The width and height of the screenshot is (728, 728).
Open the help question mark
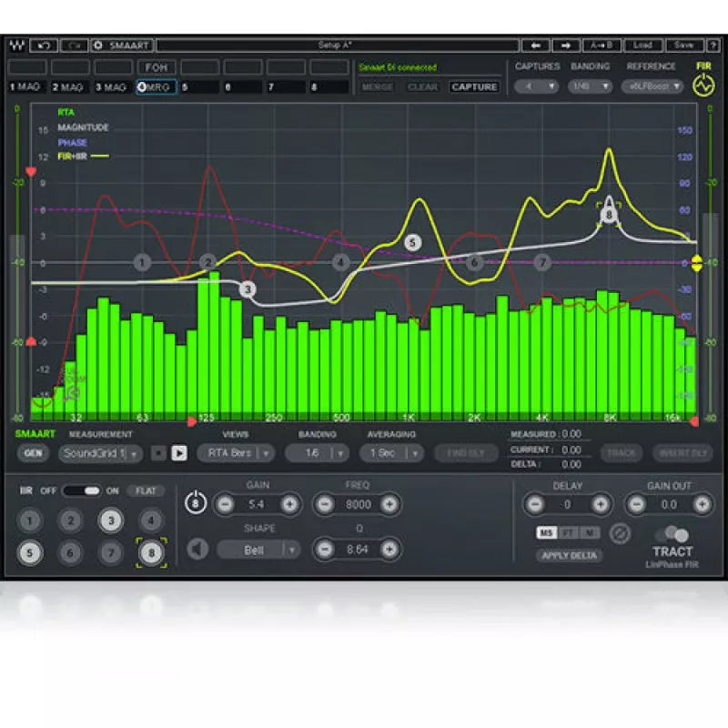click(x=713, y=45)
